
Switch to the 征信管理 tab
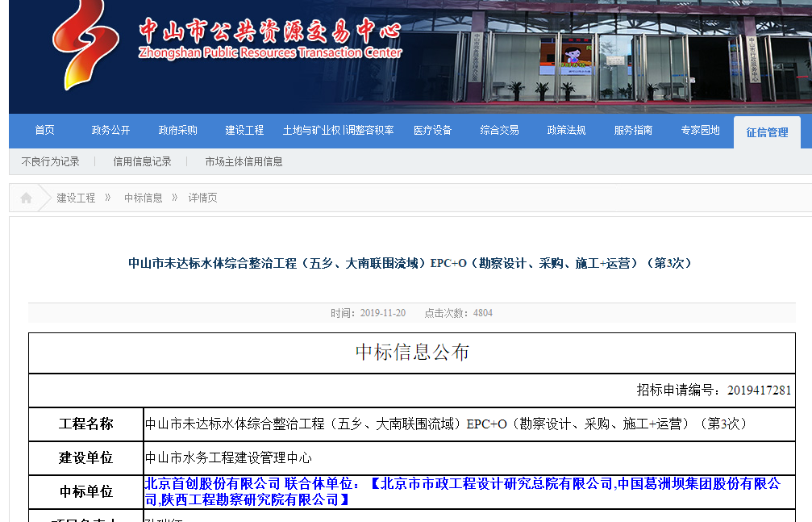click(x=767, y=132)
